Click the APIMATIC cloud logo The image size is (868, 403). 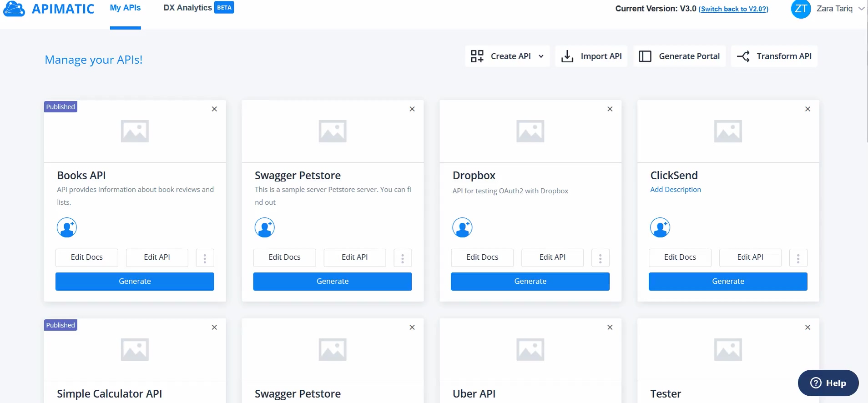(14, 9)
